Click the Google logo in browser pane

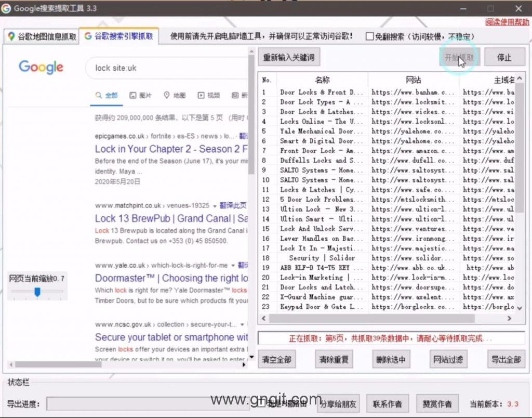(41, 68)
